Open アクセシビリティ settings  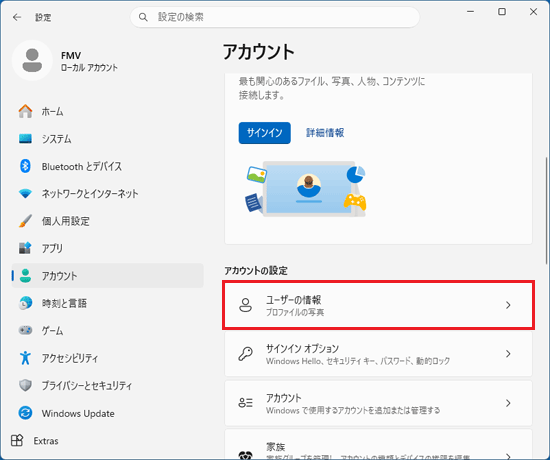pos(107,358)
